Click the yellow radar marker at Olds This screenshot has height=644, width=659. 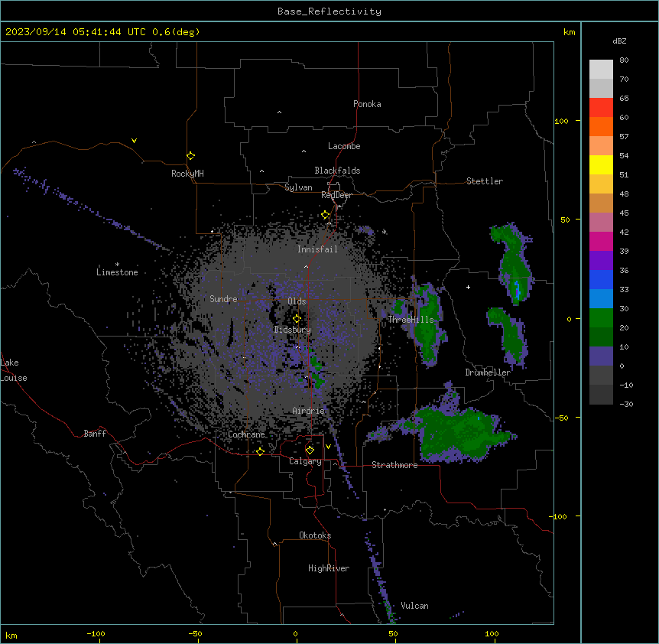[297, 318]
